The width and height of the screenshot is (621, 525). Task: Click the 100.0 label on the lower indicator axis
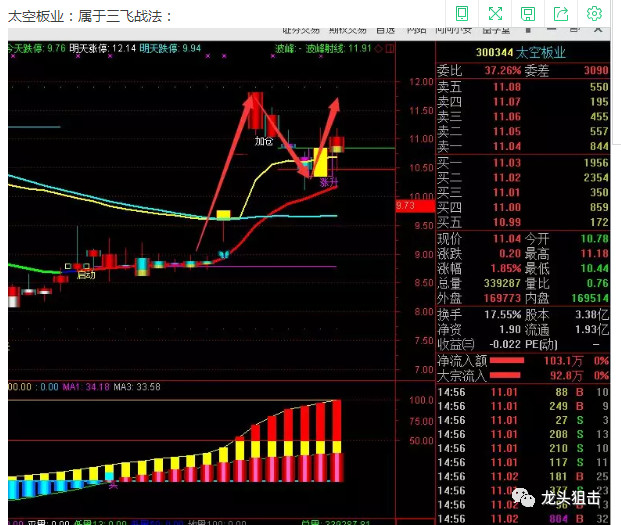(x=421, y=400)
